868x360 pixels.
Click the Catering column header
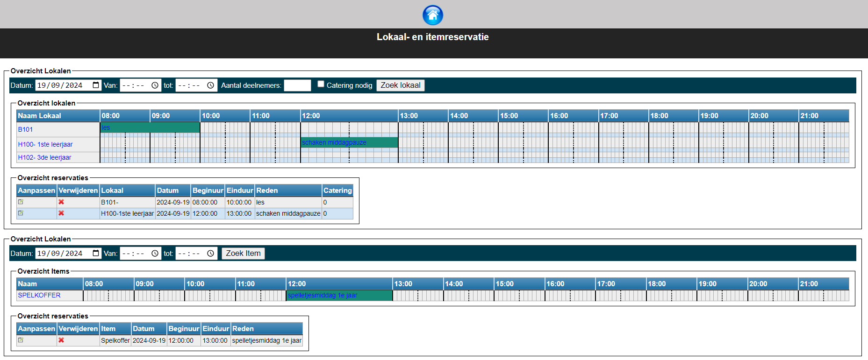coord(337,191)
